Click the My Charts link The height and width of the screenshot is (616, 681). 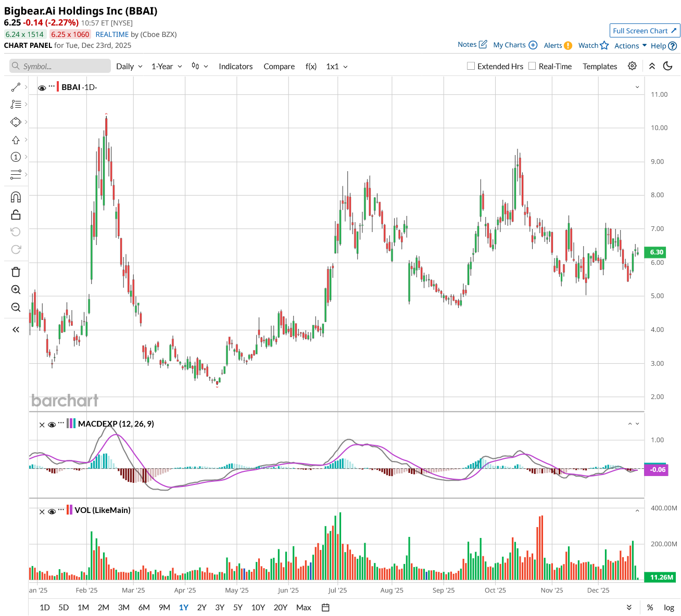(515, 45)
